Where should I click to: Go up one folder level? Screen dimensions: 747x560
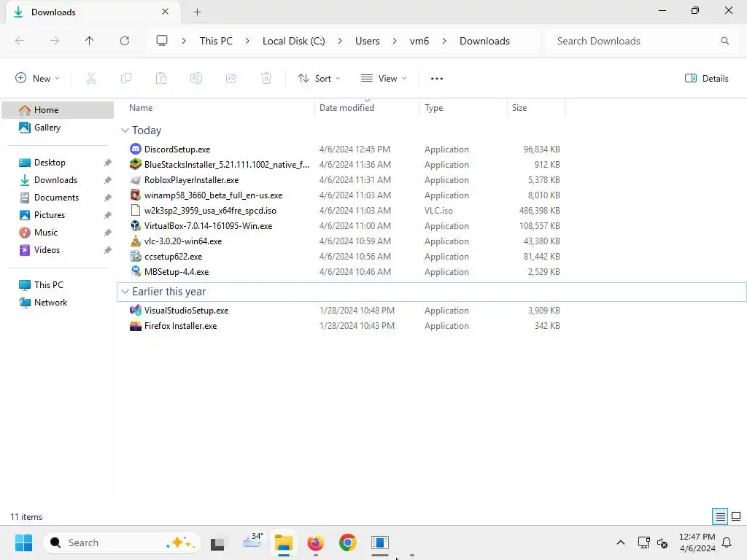point(90,41)
